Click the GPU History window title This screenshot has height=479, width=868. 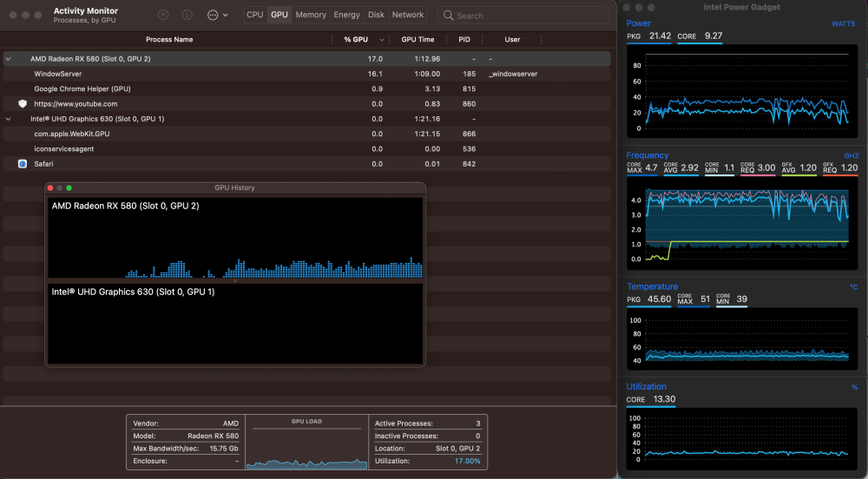click(234, 187)
